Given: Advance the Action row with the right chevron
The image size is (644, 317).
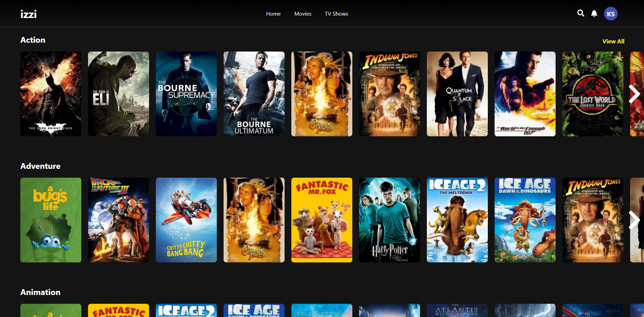Looking at the screenshot, I should (634, 94).
